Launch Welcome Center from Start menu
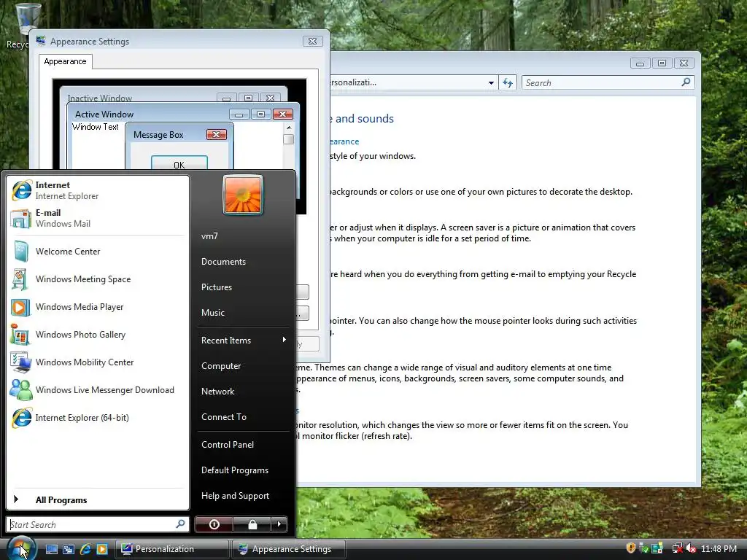Viewport: 747px width, 560px height. tap(98, 252)
